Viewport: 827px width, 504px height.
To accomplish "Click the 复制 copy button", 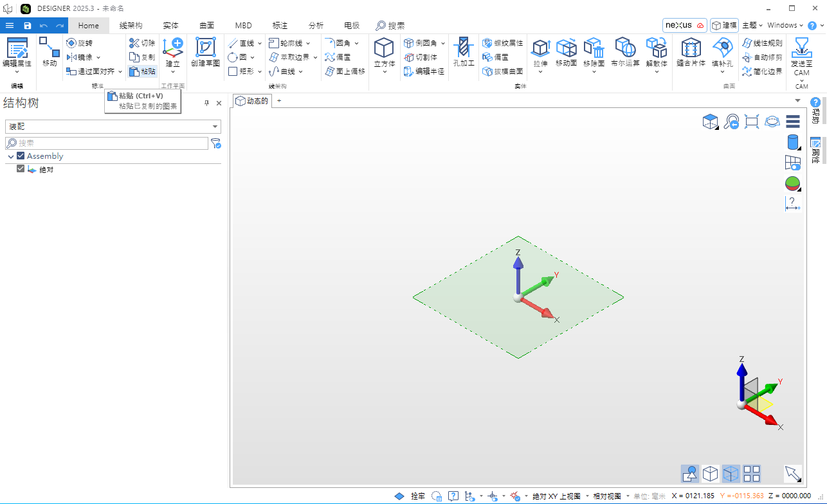I will (142, 57).
